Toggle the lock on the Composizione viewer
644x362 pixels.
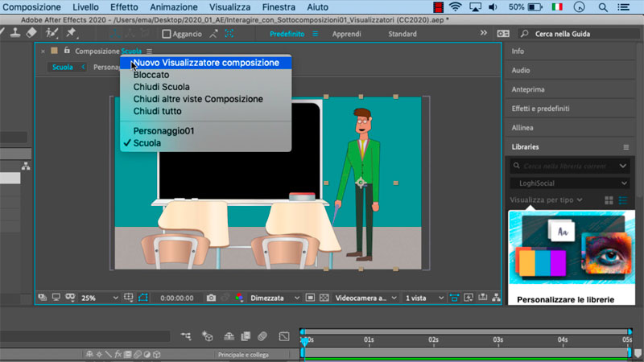pos(67,51)
